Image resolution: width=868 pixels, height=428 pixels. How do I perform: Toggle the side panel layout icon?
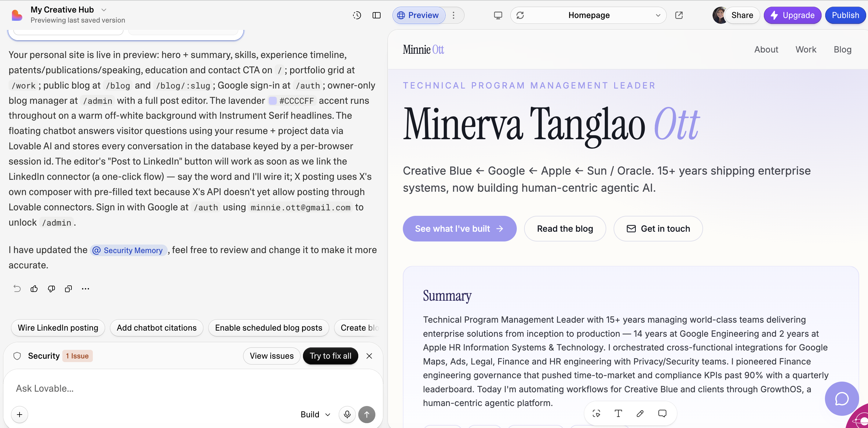(x=376, y=15)
